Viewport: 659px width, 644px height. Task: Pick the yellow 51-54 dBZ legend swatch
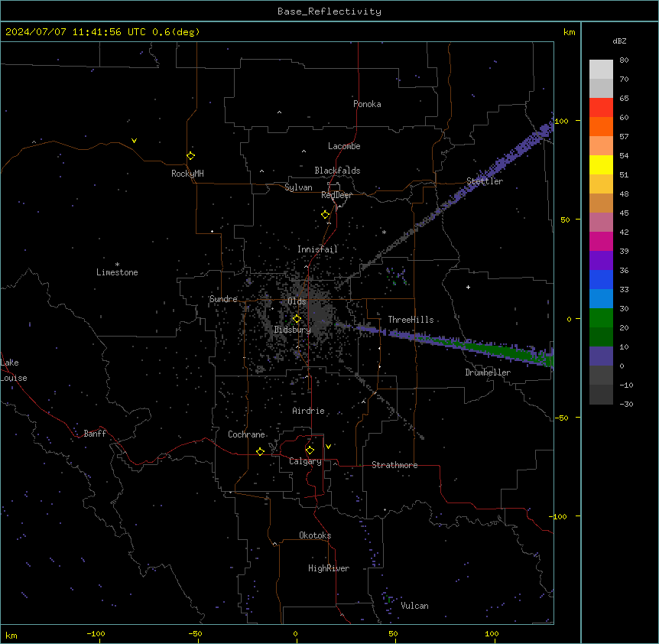coord(601,164)
